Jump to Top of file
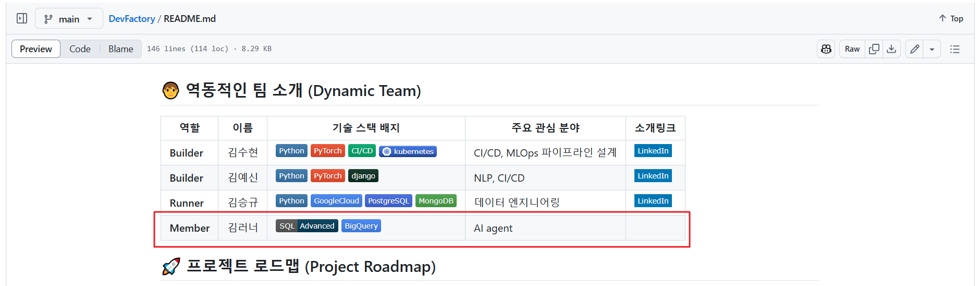Screen dimensions: 980x286 pos(951,19)
